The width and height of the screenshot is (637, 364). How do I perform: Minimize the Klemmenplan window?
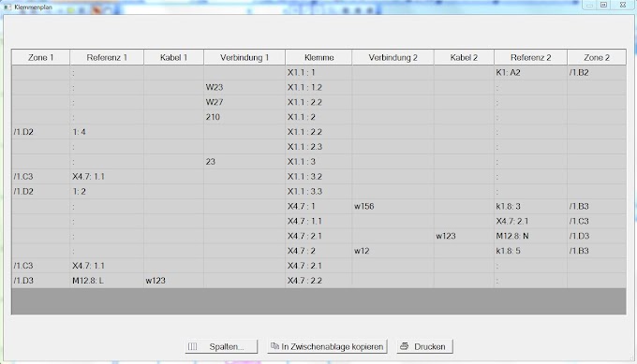click(x=589, y=5)
